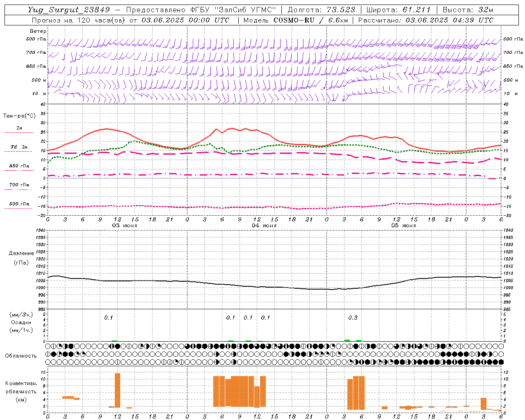The image size is (525, 420).
Task: Click the Td 2м dew point legend entry
Action: 19,147
